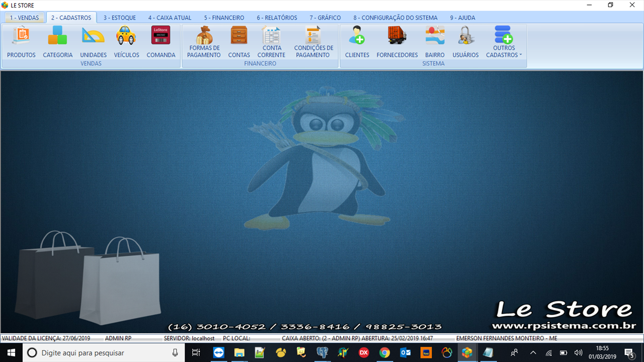644x362 pixels.
Task: Open the People icon in system tray
Action: (514, 352)
